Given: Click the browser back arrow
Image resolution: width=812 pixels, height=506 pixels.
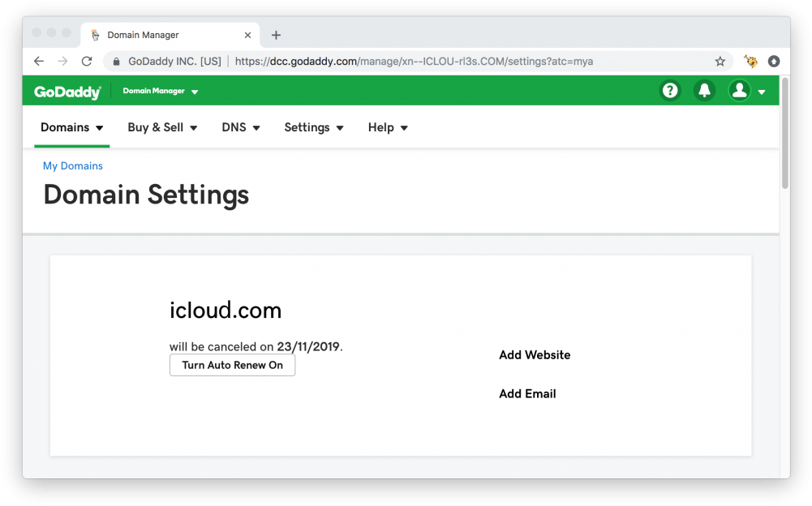Looking at the screenshot, I should (38, 61).
